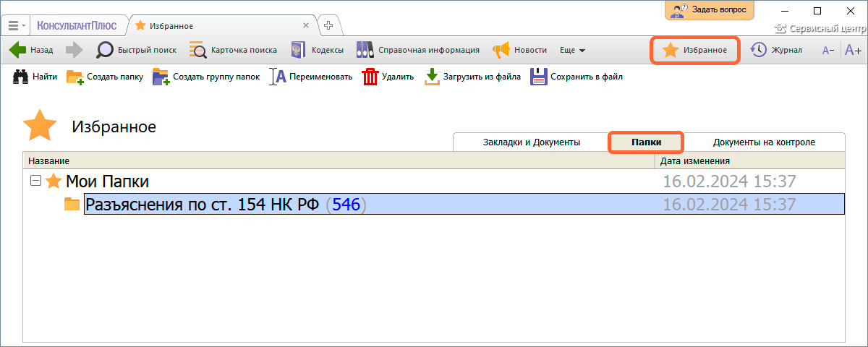Image resolution: width=868 pixels, height=347 pixels.
Task: Click Загрузить из файла
Action: pyautogui.click(x=472, y=76)
